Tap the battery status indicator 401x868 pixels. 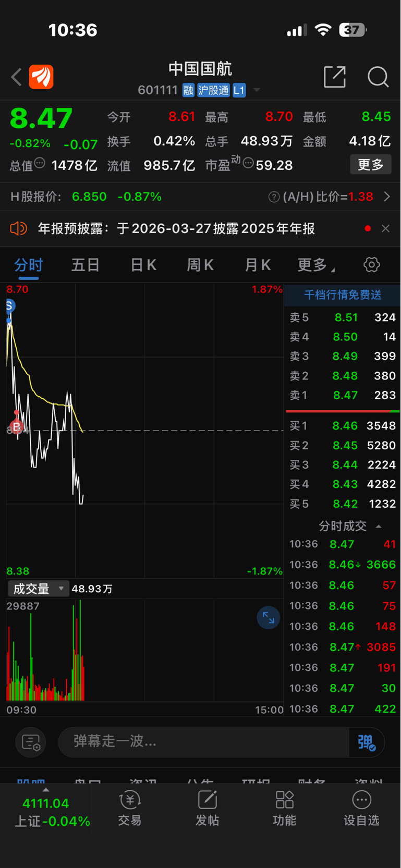click(353, 30)
